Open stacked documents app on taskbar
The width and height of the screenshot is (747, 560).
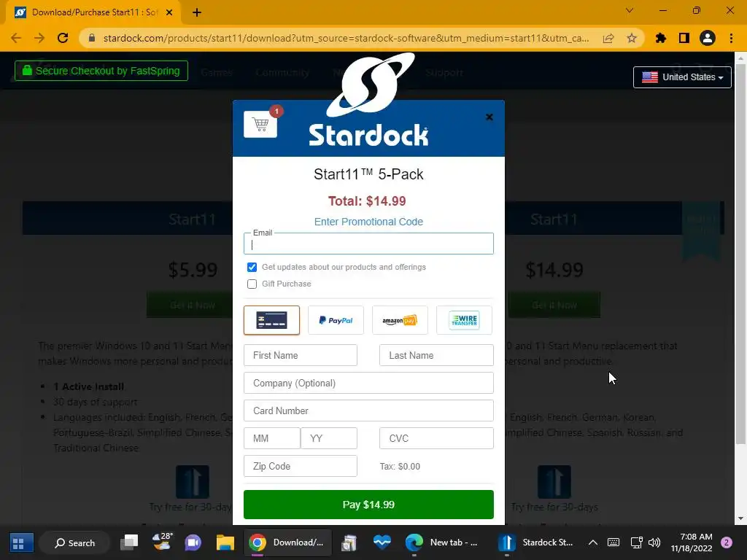tap(349, 542)
